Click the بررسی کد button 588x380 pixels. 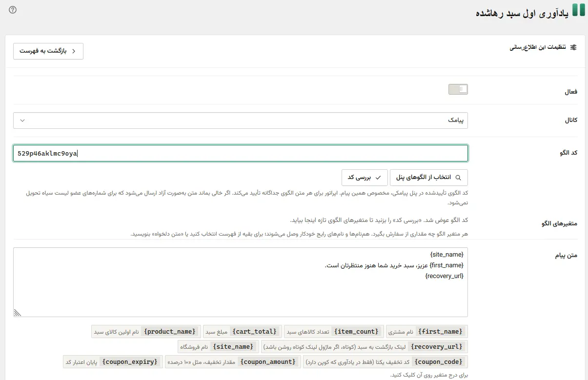[365, 178]
